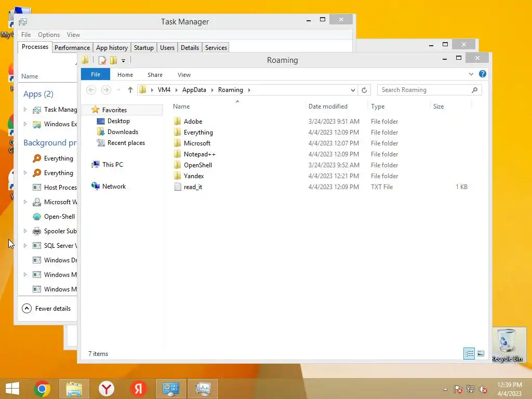532x399 pixels.
Task: Click the Windows Start button
Action: pyautogui.click(x=12, y=389)
